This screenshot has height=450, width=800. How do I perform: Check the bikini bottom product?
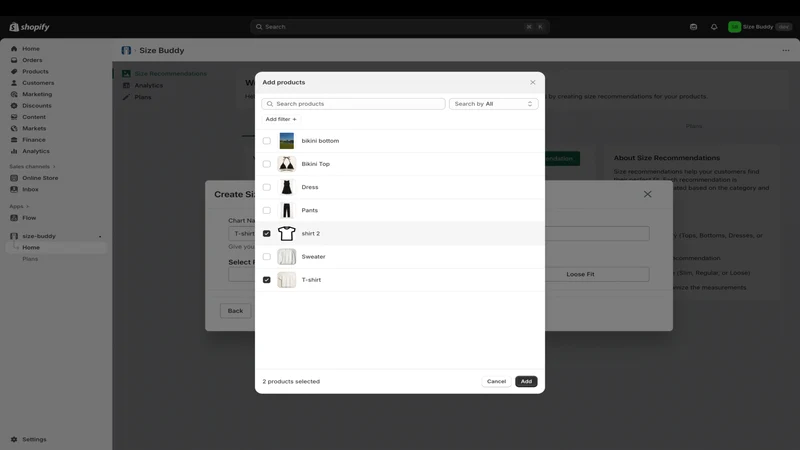(x=266, y=141)
